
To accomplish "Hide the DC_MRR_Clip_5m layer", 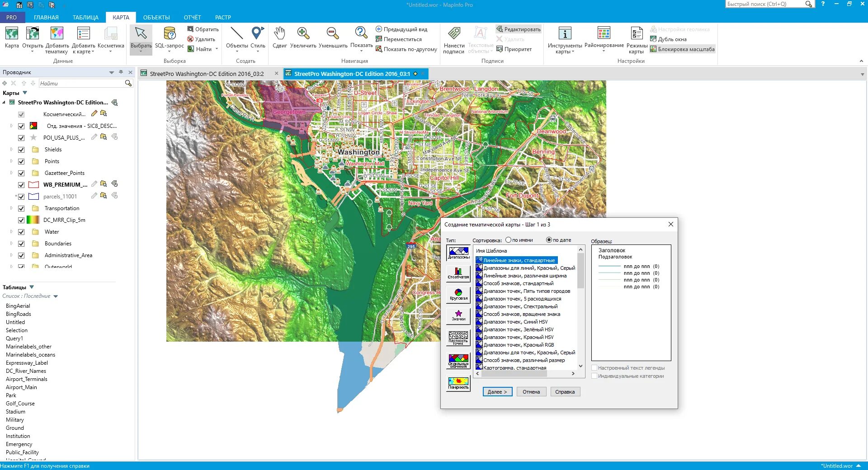I will 21,220.
